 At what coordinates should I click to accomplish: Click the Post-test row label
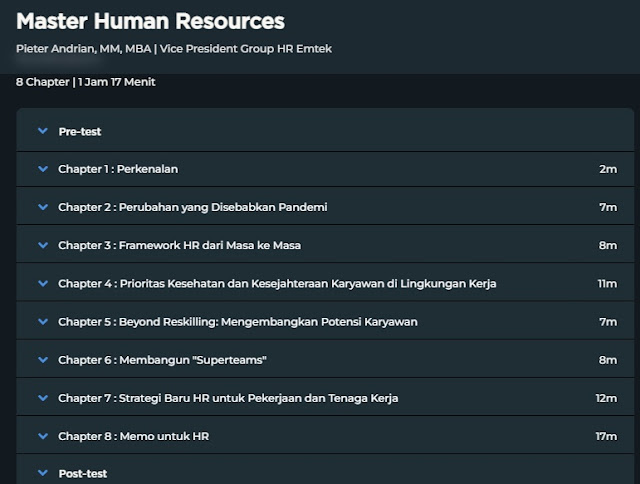coord(82,473)
